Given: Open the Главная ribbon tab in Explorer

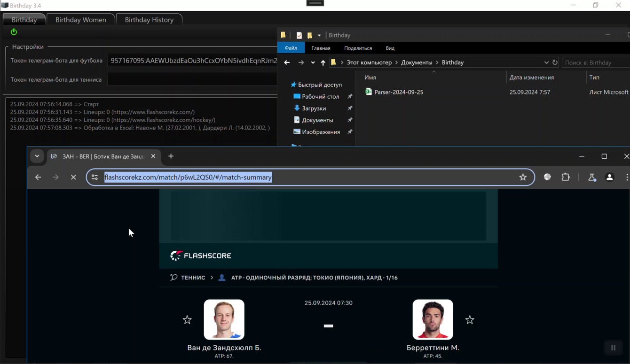Looking at the screenshot, I should (x=321, y=48).
